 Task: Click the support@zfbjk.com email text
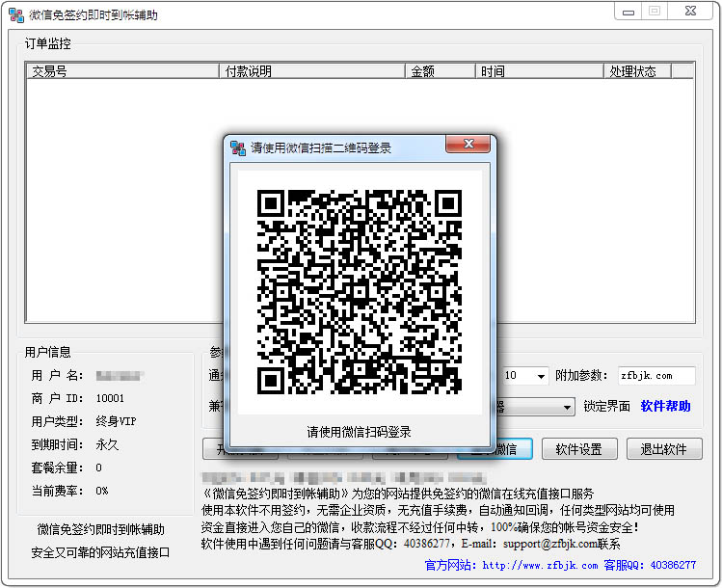(x=549, y=544)
